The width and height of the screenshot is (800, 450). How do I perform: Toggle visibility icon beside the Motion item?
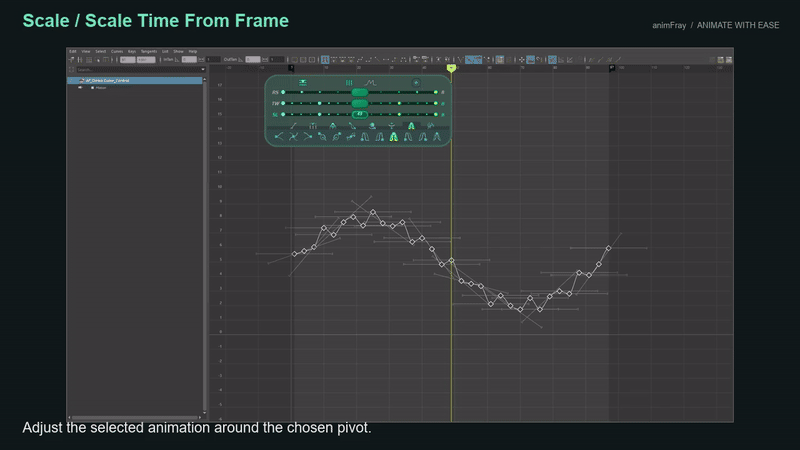[80, 88]
